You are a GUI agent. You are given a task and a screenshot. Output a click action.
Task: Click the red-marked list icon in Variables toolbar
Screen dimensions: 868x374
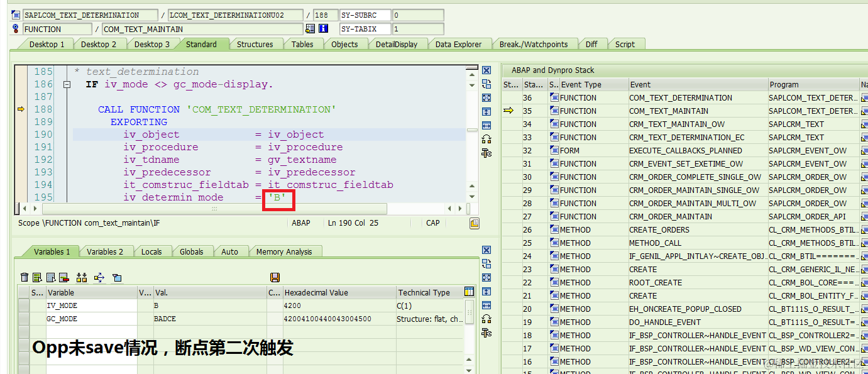coord(63,277)
